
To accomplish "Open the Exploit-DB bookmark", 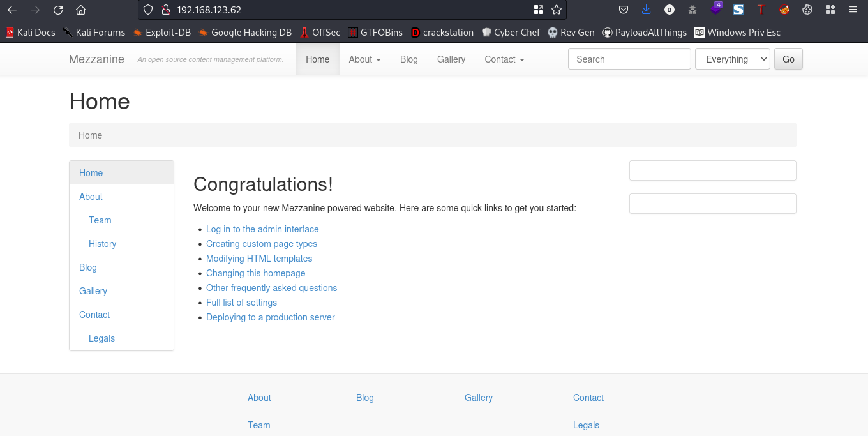I will [x=162, y=32].
